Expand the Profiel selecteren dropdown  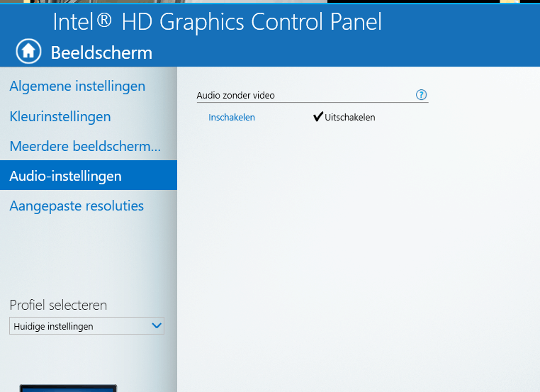coord(86,326)
